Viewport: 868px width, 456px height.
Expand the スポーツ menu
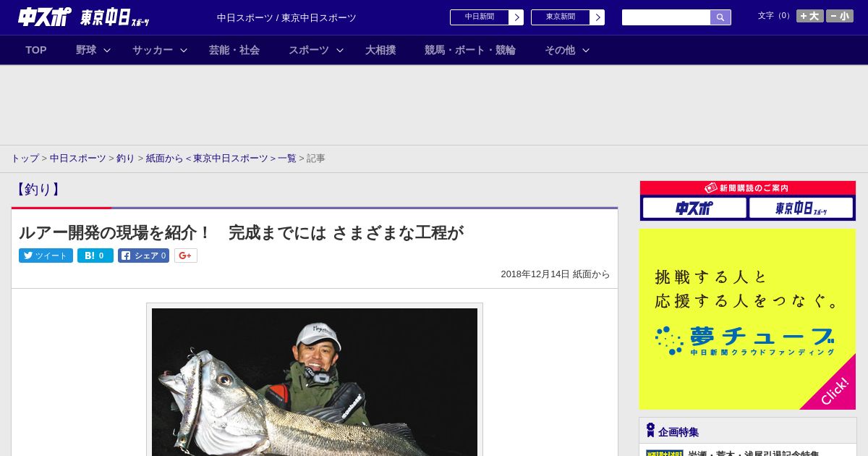click(316, 50)
